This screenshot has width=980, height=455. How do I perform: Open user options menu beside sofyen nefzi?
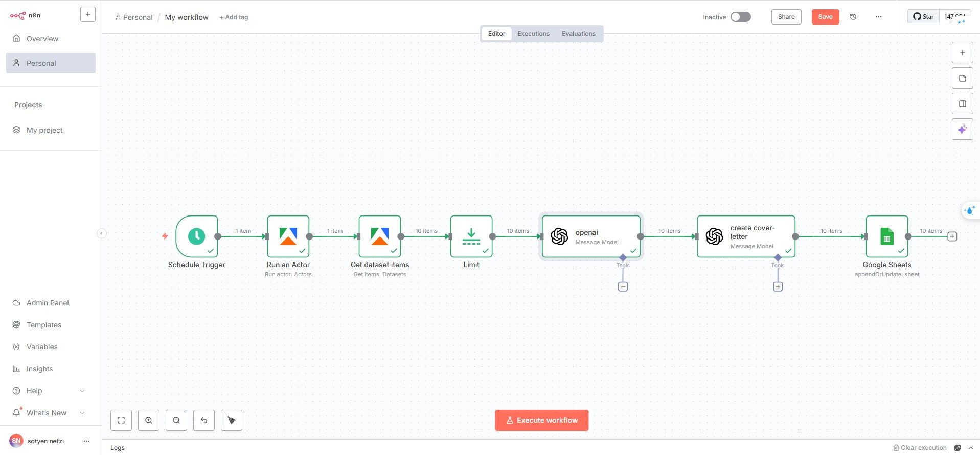pos(86,441)
